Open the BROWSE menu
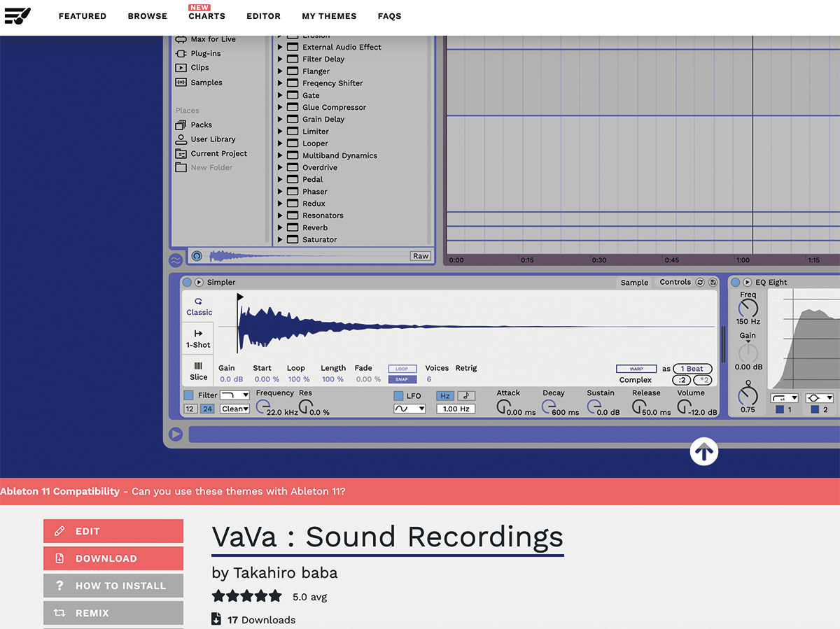The width and height of the screenshot is (840, 629). click(x=148, y=16)
